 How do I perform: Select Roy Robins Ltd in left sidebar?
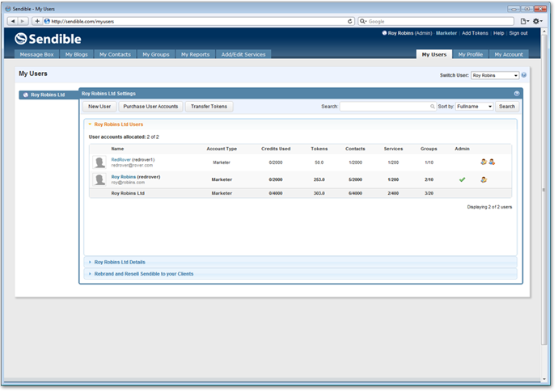[49, 95]
